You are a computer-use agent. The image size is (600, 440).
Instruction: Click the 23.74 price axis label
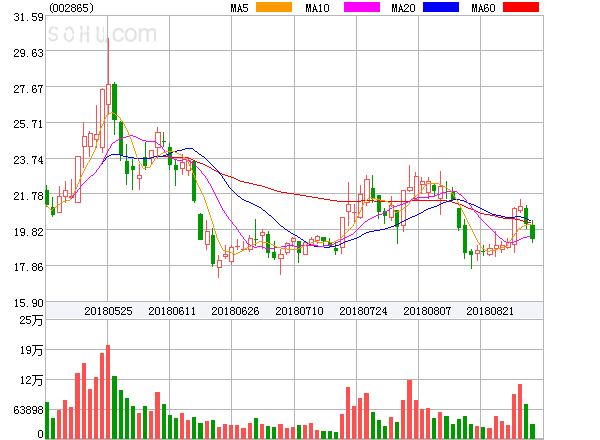tap(29, 160)
